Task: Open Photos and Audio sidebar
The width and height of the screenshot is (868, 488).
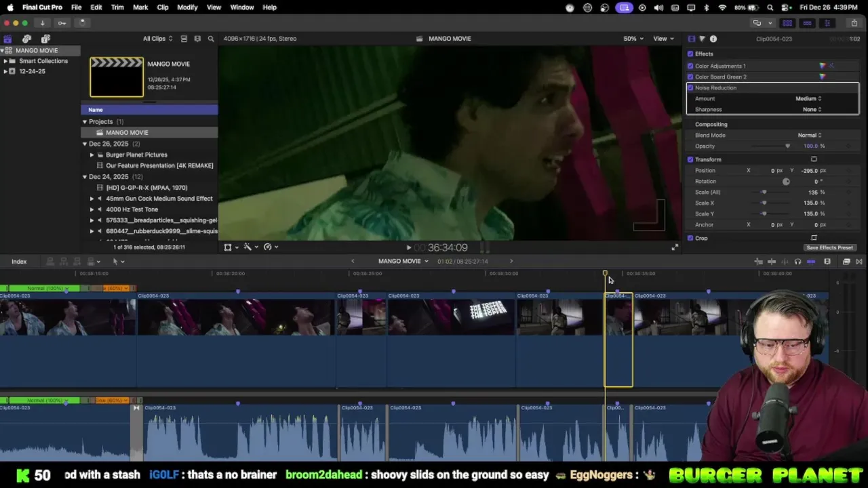Action: [26, 39]
